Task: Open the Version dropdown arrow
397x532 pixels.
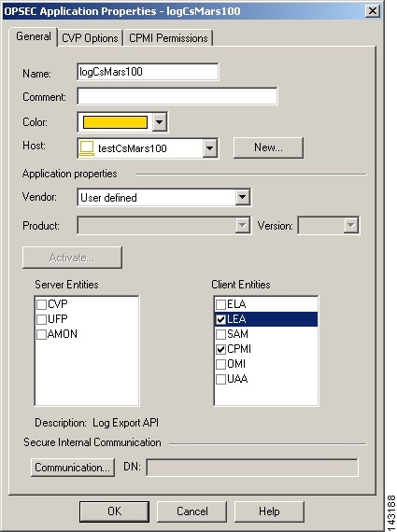Action: pyautogui.click(x=350, y=225)
